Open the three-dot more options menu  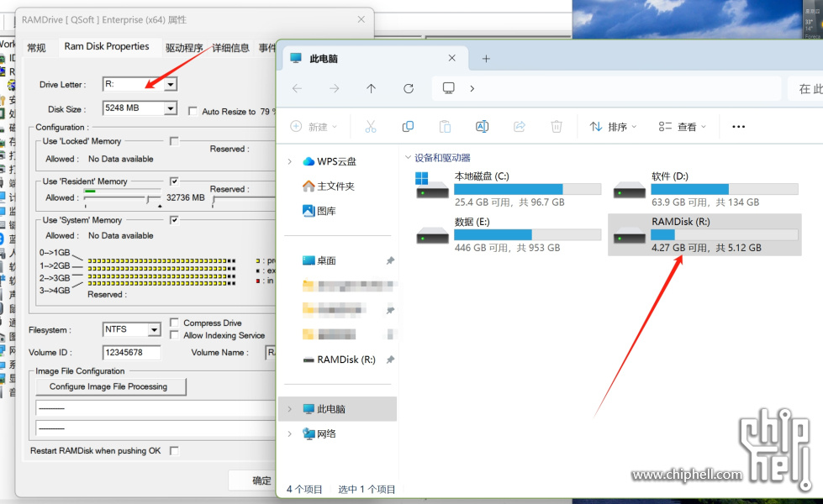coord(738,126)
